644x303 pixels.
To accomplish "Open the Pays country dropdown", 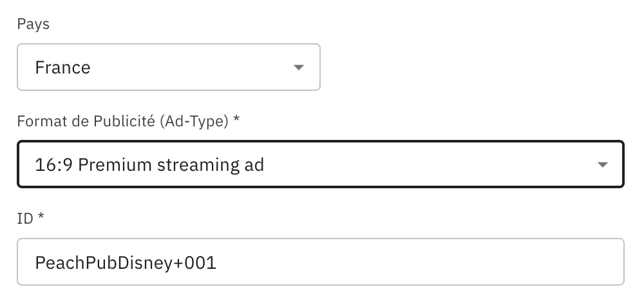I will 167,67.
